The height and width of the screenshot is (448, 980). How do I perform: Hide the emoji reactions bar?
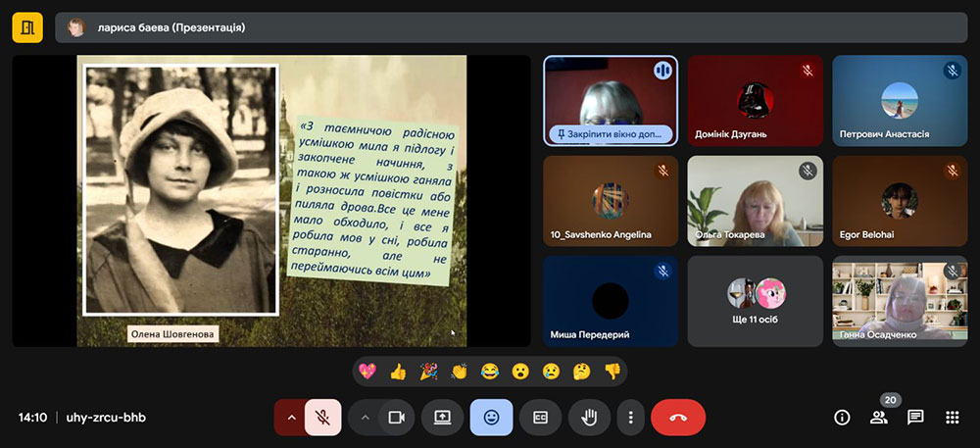(x=491, y=418)
